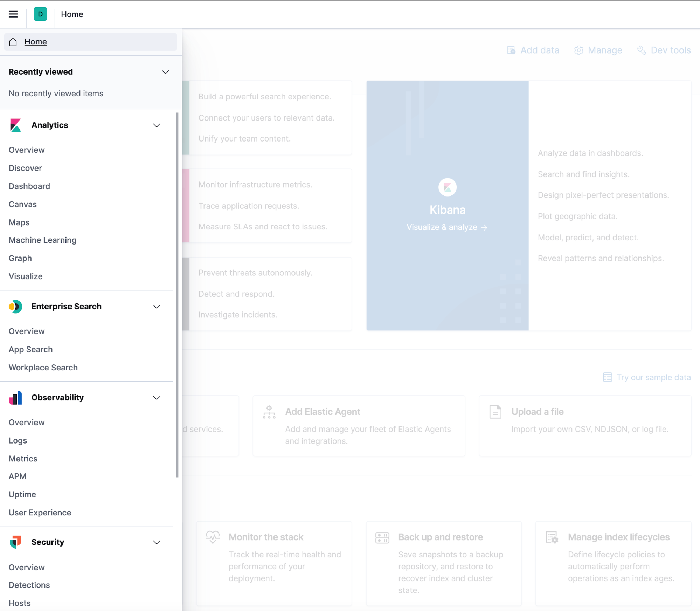Click the "D" space avatar
This screenshot has width=700, height=611.
[x=40, y=14]
